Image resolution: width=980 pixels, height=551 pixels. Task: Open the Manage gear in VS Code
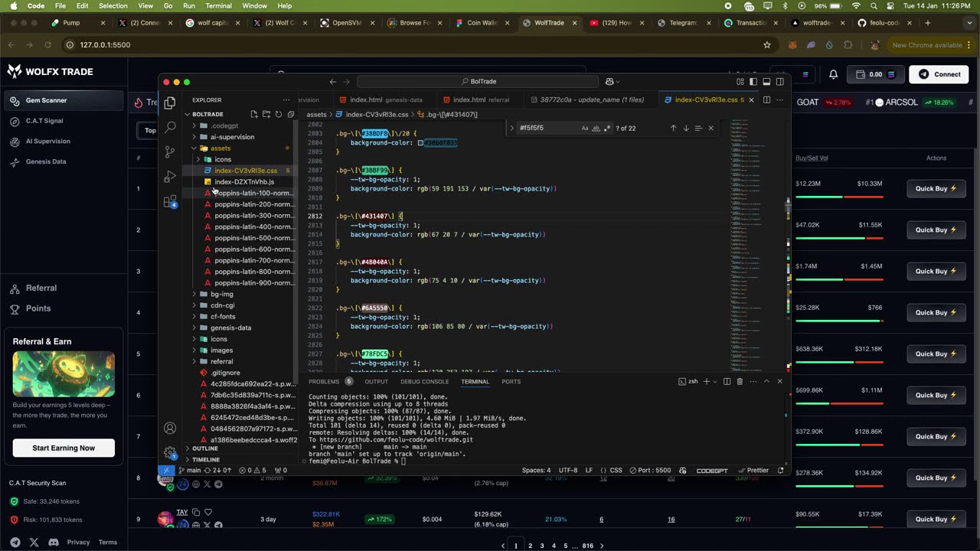tap(170, 452)
